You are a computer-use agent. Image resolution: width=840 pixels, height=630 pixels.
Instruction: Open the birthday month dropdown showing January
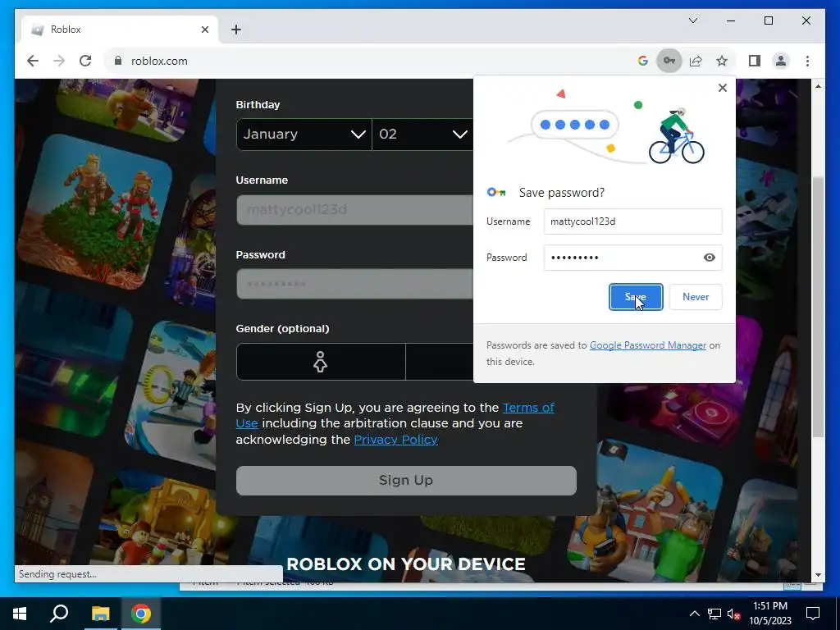[x=304, y=134]
